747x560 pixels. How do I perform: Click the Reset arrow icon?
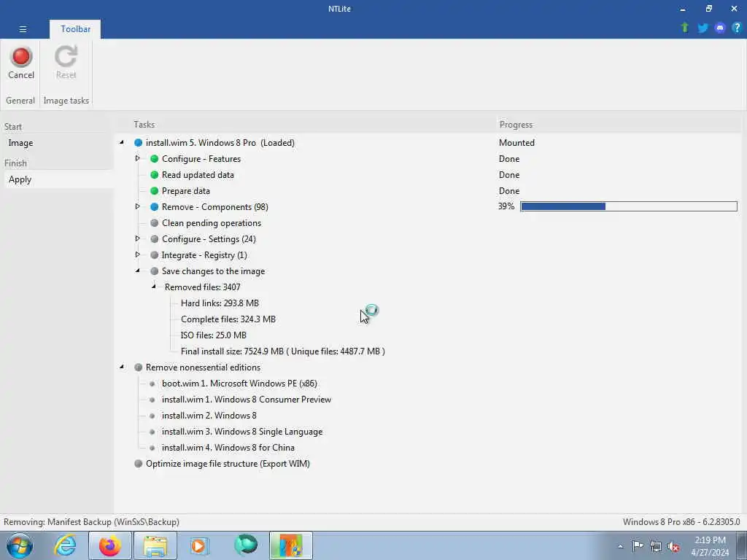coord(66,56)
